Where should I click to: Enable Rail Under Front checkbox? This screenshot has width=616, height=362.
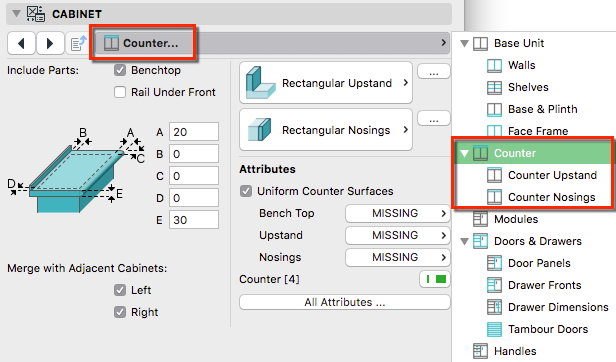pos(120,92)
